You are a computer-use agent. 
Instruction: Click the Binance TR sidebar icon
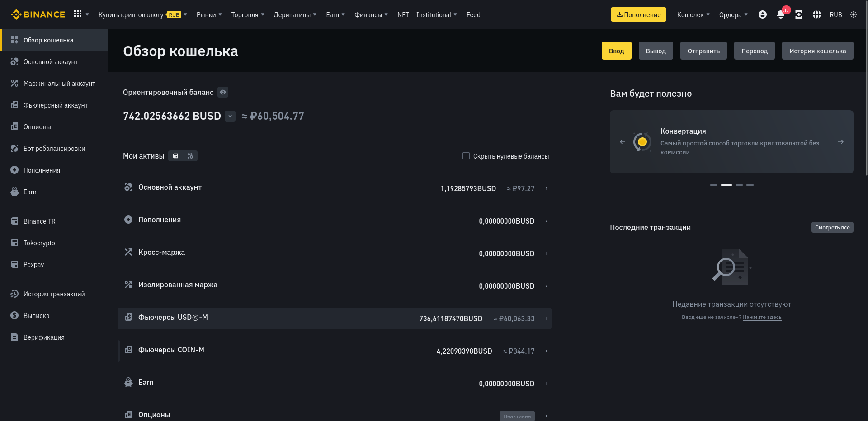(14, 221)
